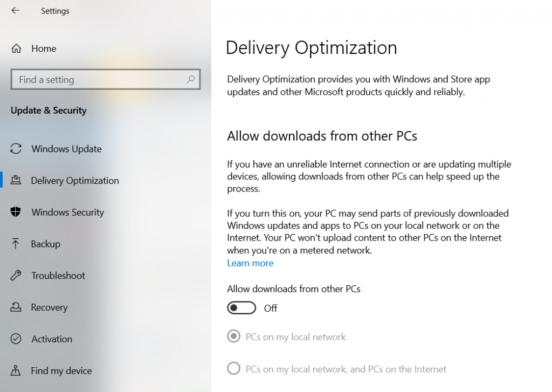
Task: Select local network and Internet PCs option
Action: pos(233,369)
